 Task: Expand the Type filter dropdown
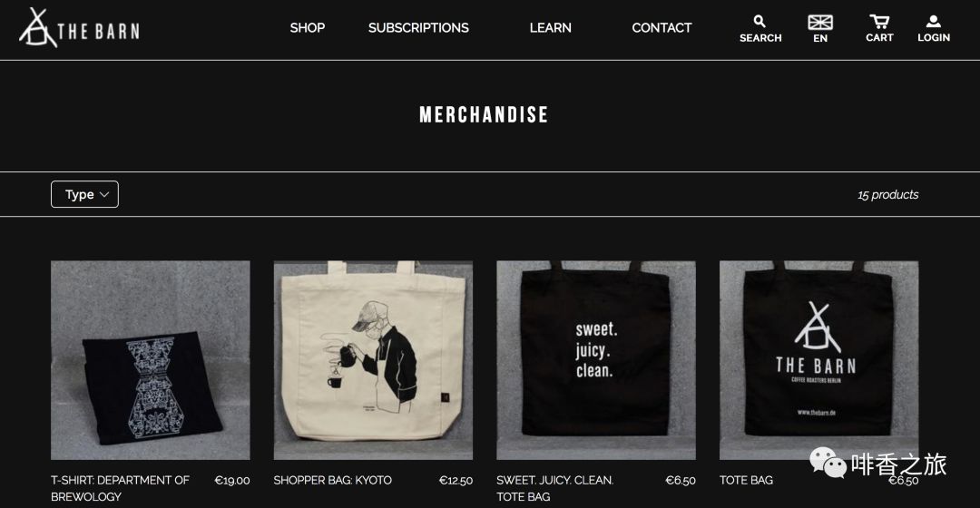click(84, 194)
